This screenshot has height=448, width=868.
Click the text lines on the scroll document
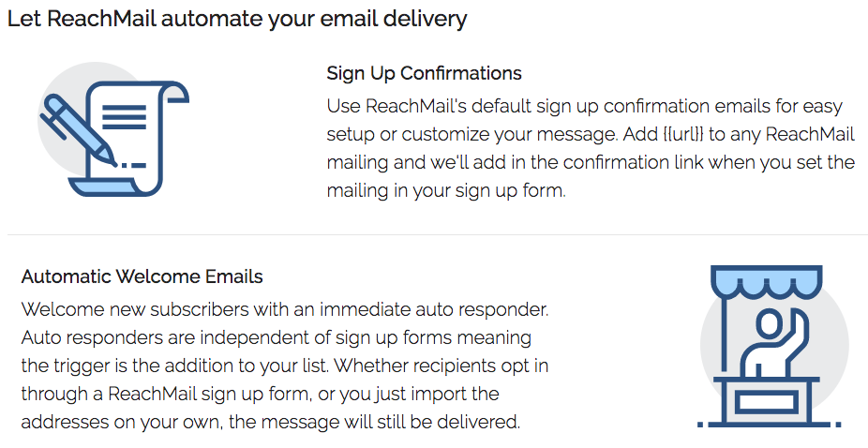125,115
